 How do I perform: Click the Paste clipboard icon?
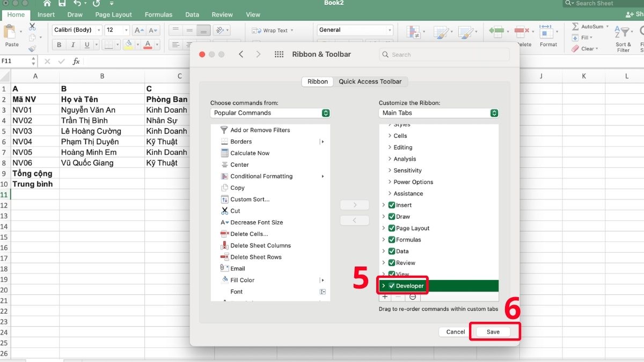pos(10,33)
